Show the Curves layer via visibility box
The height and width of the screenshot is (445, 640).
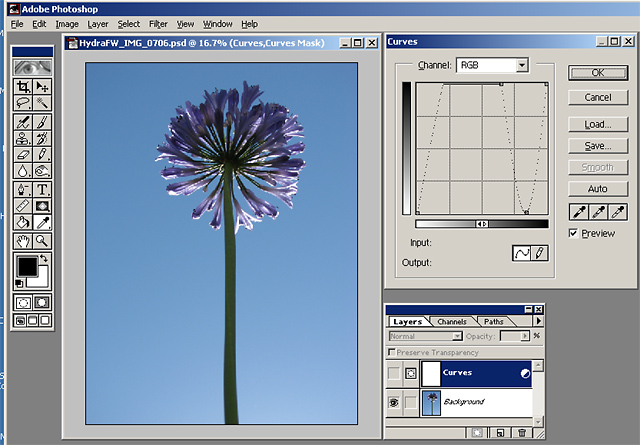pos(394,373)
